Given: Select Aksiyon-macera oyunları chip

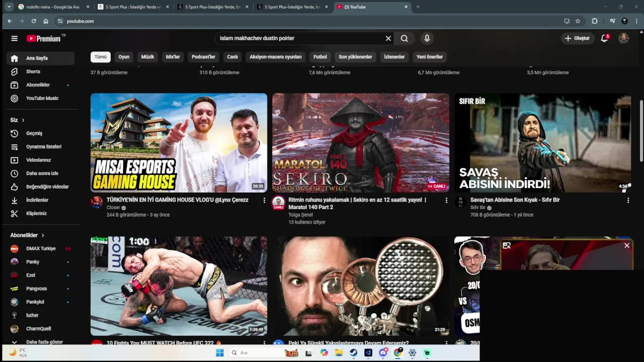Looking at the screenshot, I should [x=276, y=57].
